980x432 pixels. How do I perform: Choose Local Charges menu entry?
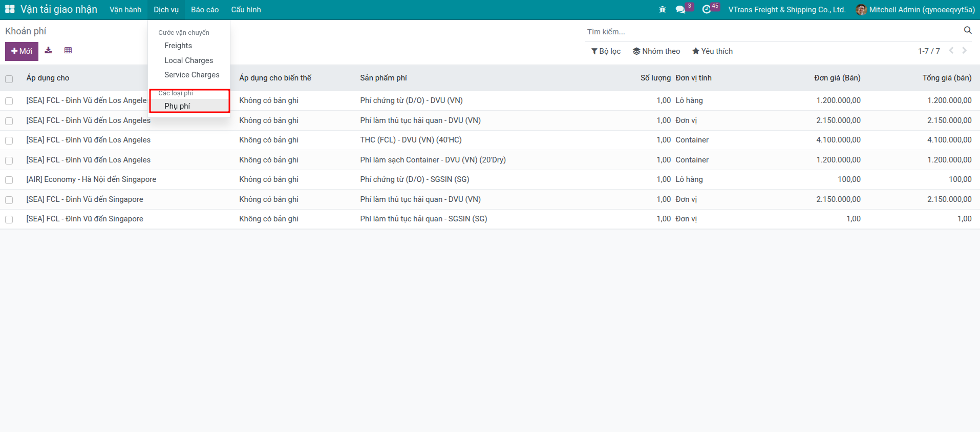click(x=188, y=60)
